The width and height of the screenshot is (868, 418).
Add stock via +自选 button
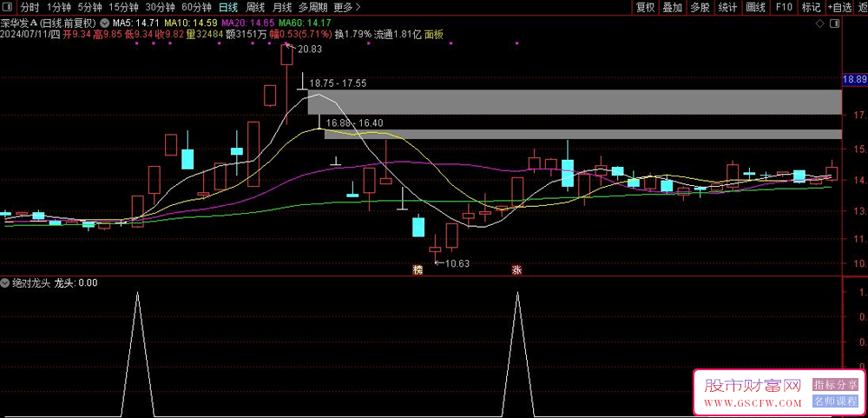(840, 7)
